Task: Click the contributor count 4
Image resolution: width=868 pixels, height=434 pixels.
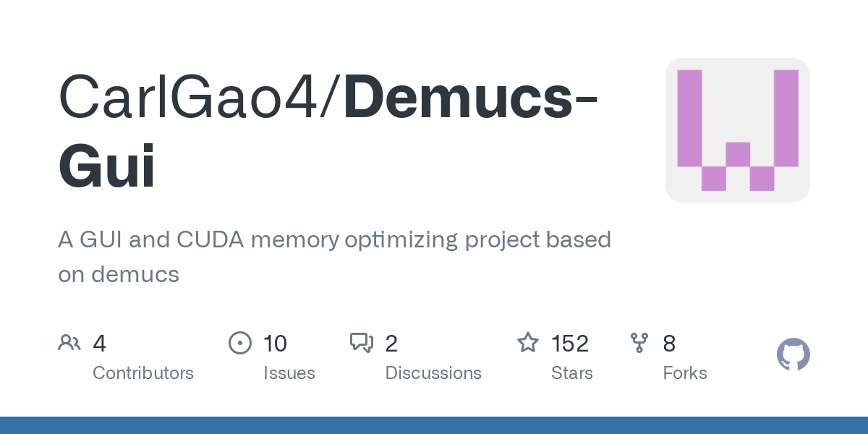Action: [100, 344]
